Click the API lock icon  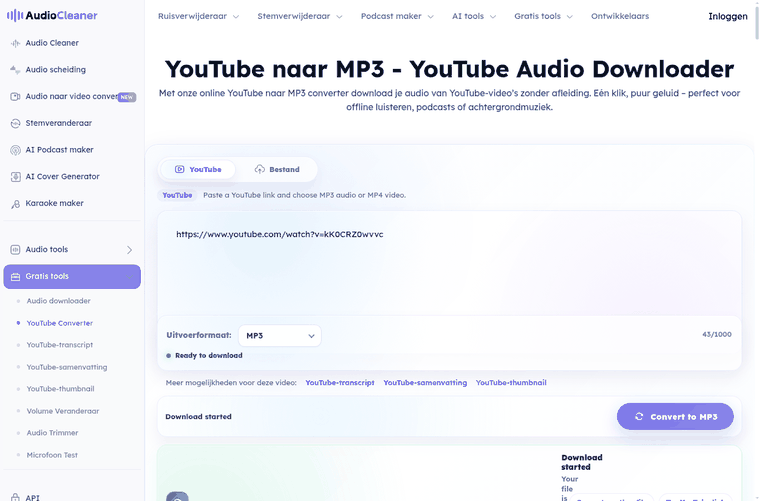point(15,497)
